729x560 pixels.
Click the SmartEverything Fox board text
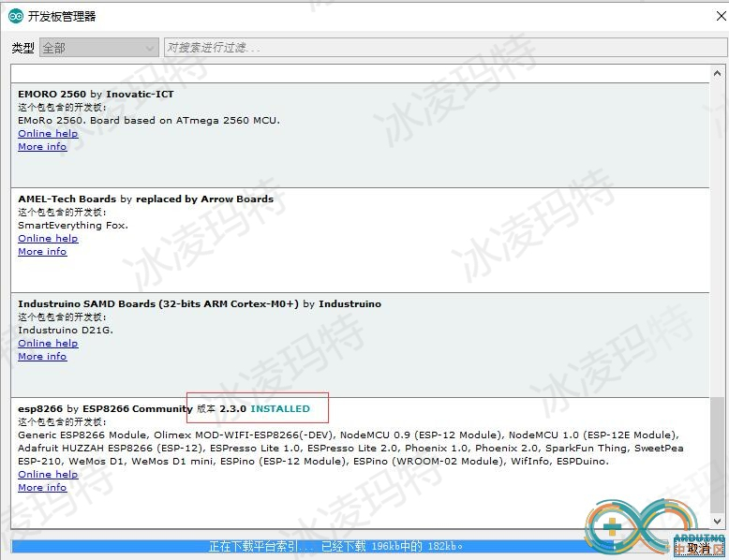(x=73, y=226)
